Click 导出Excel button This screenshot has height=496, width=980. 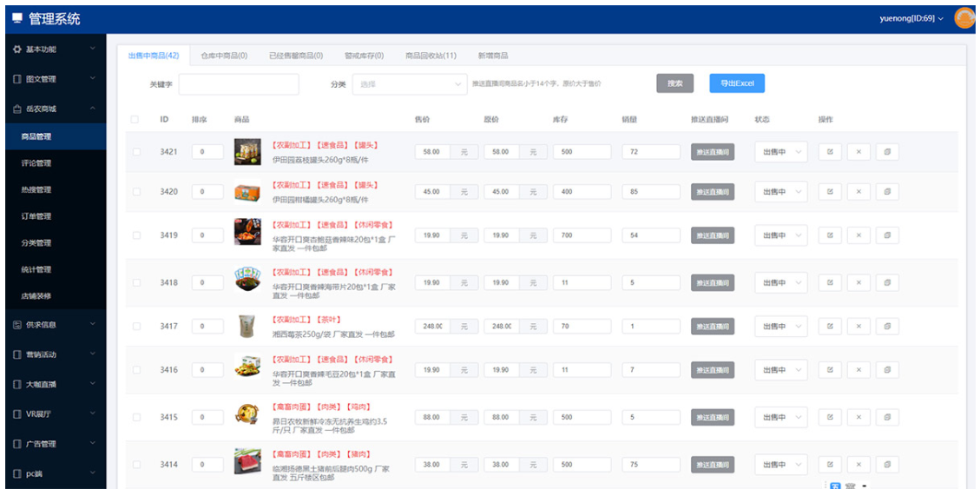point(737,83)
